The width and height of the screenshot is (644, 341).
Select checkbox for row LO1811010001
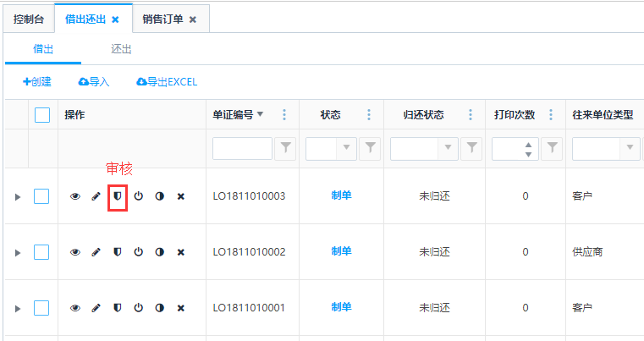(x=42, y=308)
